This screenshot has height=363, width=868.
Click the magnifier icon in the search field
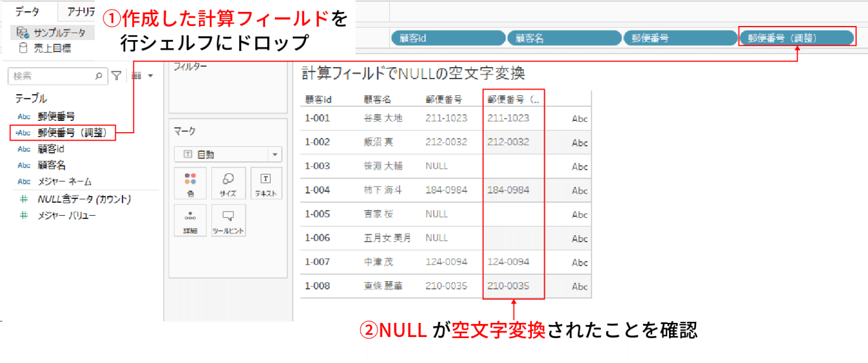pyautogui.click(x=99, y=75)
